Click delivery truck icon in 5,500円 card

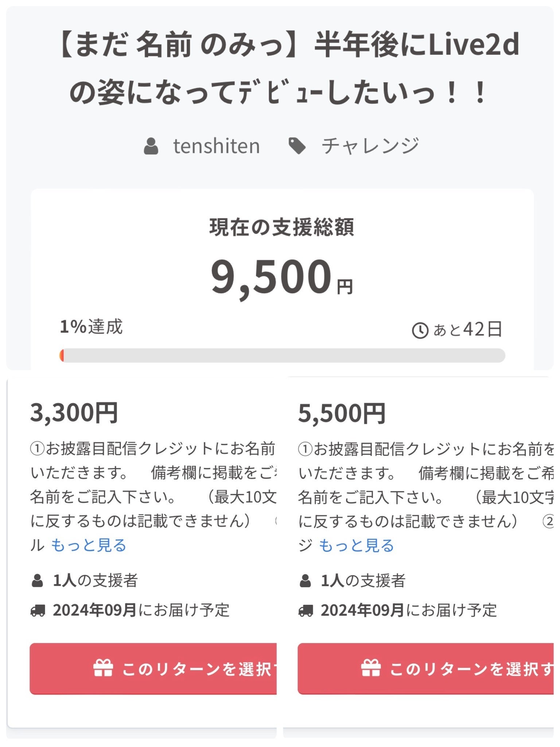[306, 610]
